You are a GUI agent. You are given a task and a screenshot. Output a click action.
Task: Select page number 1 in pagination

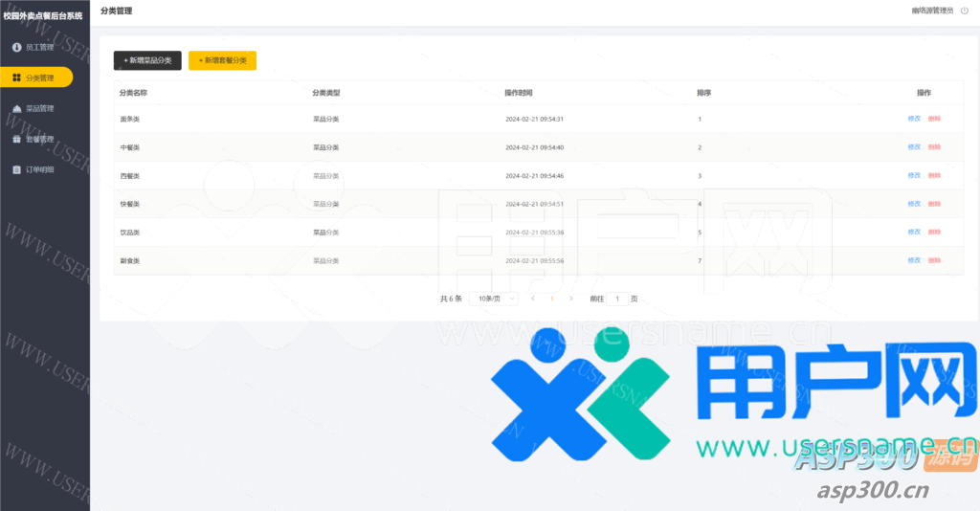point(552,299)
